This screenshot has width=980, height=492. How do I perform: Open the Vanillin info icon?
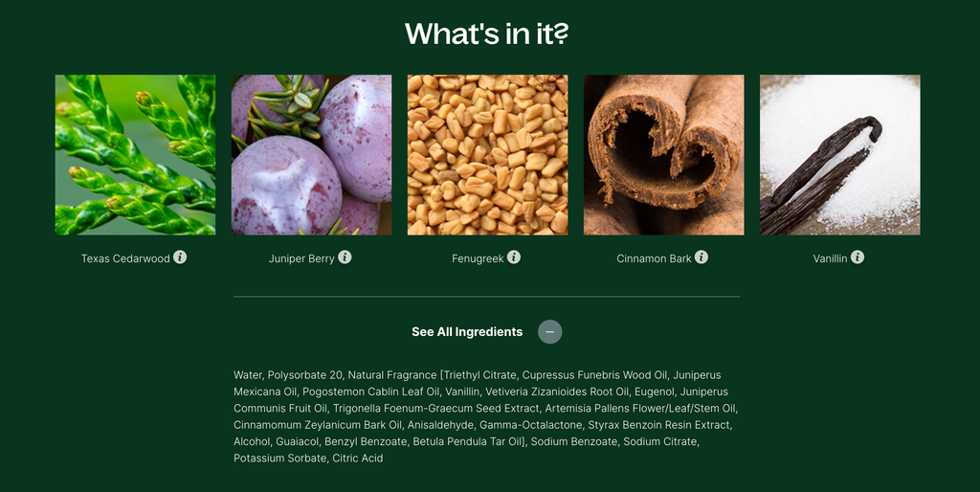point(857,257)
